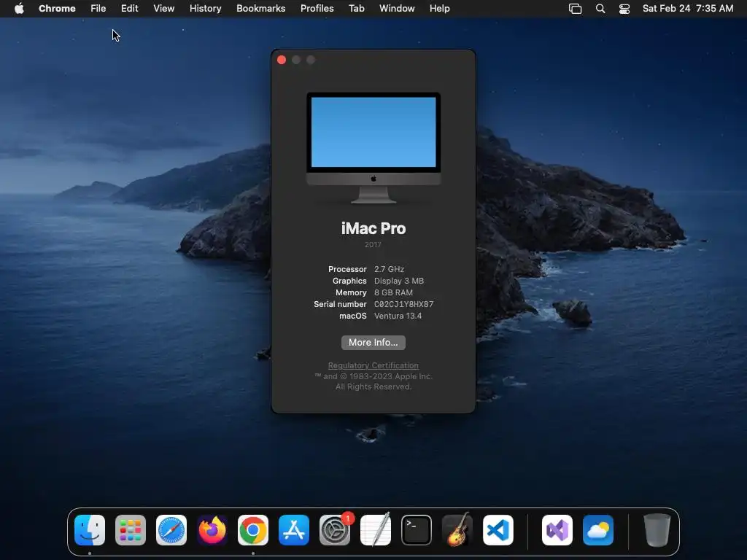Open the History menu
Screen dimensions: 747x560
[x=205, y=9]
